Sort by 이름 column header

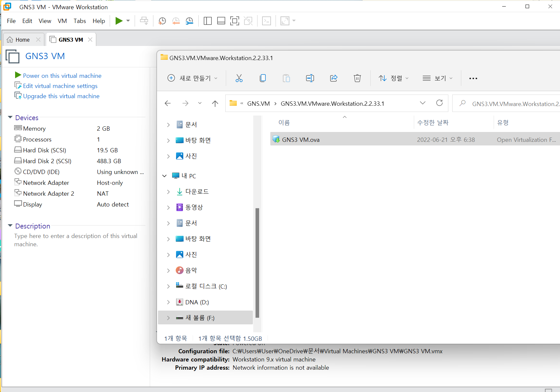[x=284, y=122]
